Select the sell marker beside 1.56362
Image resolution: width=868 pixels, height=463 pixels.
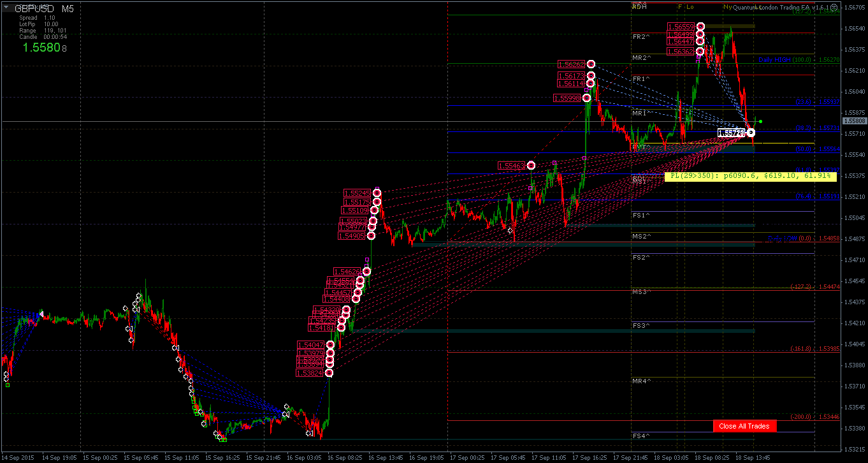[x=700, y=51]
